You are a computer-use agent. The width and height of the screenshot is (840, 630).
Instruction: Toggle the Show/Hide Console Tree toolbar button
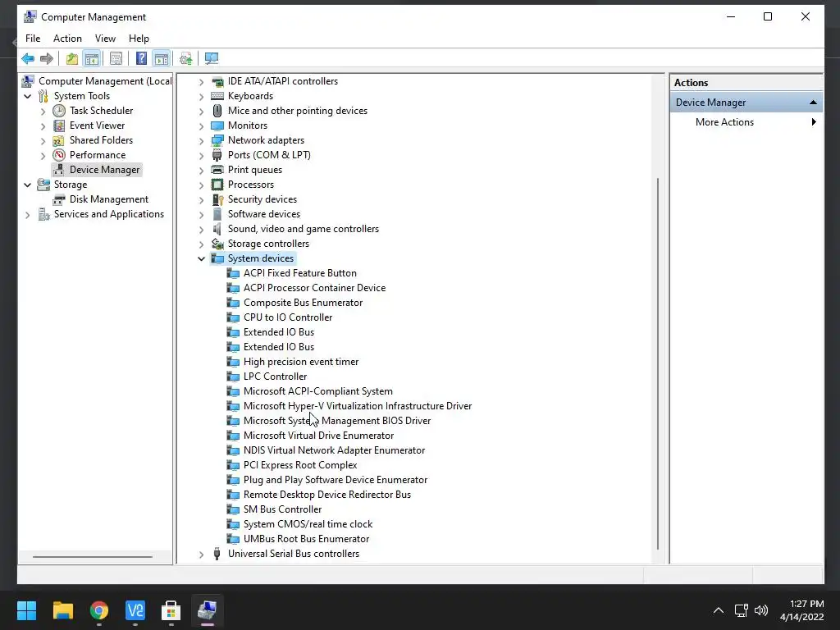[x=92, y=58]
